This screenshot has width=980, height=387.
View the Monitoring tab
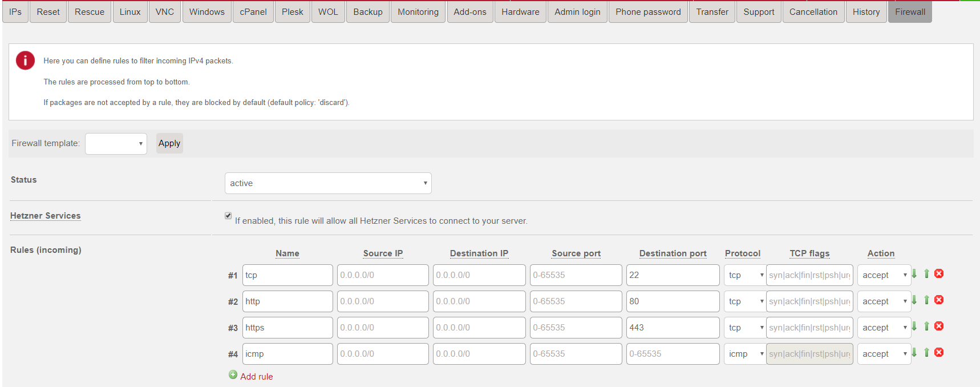tap(418, 12)
